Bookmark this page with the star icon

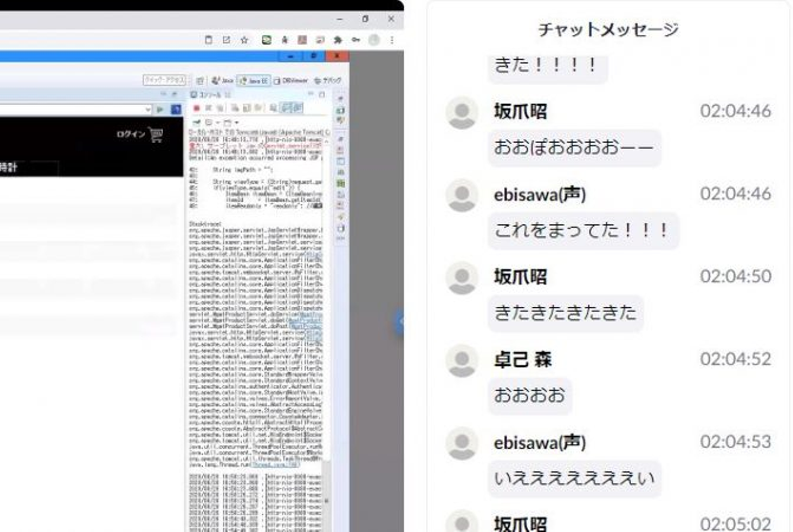(244, 40)
